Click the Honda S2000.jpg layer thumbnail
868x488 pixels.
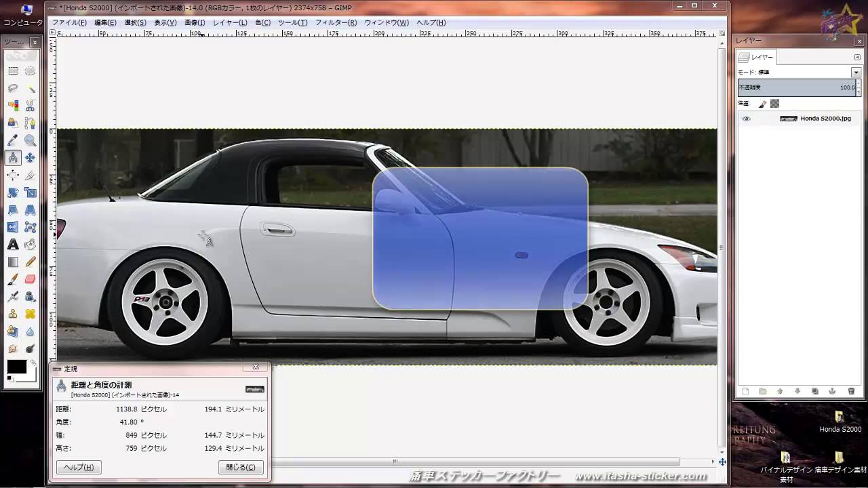pos(788,119)
